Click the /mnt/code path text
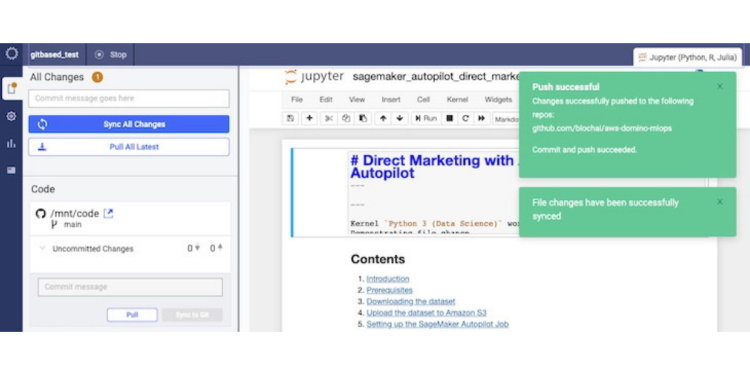This screenshot has height=375, width=750. pos(75,213)
